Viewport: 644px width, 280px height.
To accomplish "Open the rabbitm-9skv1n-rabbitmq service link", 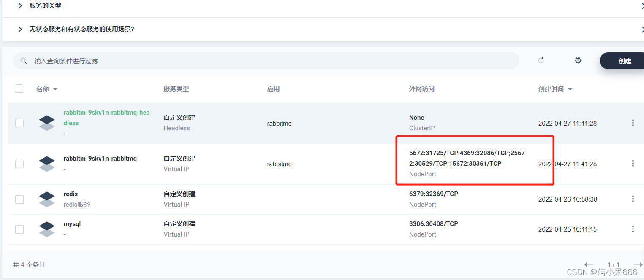I will (x=100, y=159).
